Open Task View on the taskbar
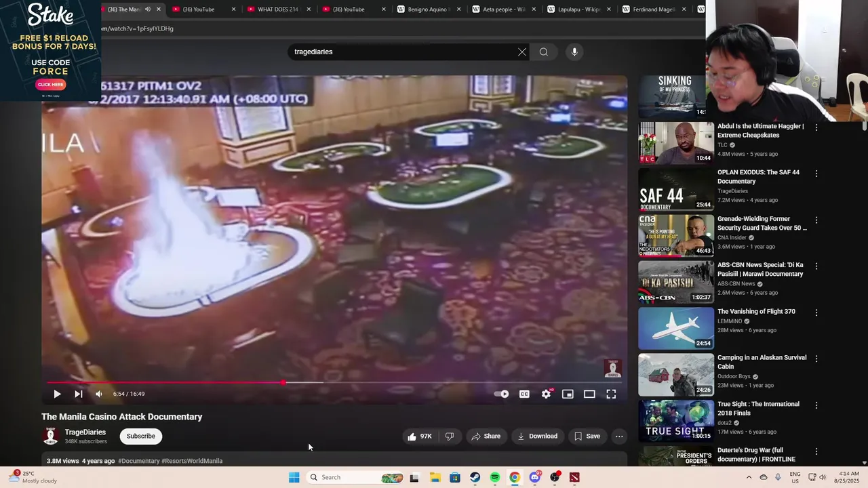The width and height of the screenshot is (868, 488). pos(414,477)
